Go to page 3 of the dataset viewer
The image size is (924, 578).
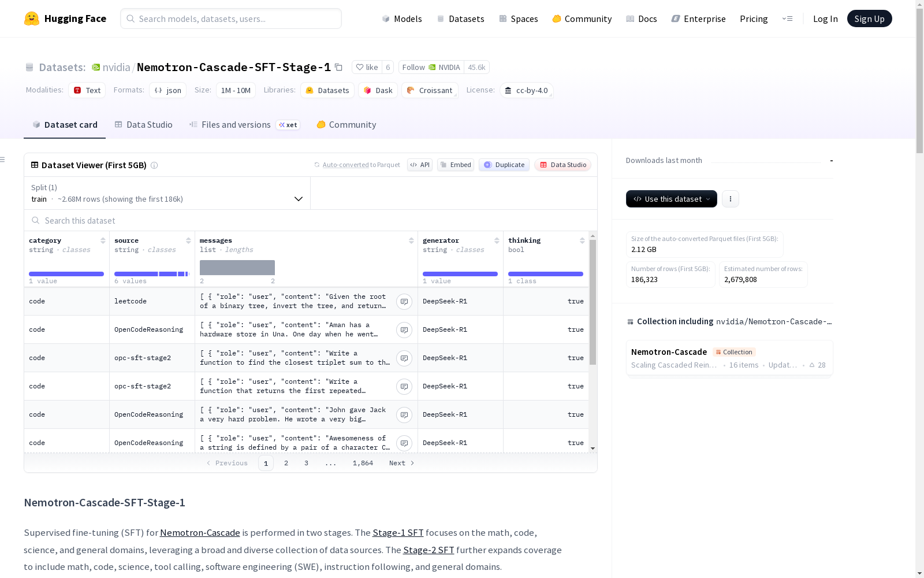[306, 463]
